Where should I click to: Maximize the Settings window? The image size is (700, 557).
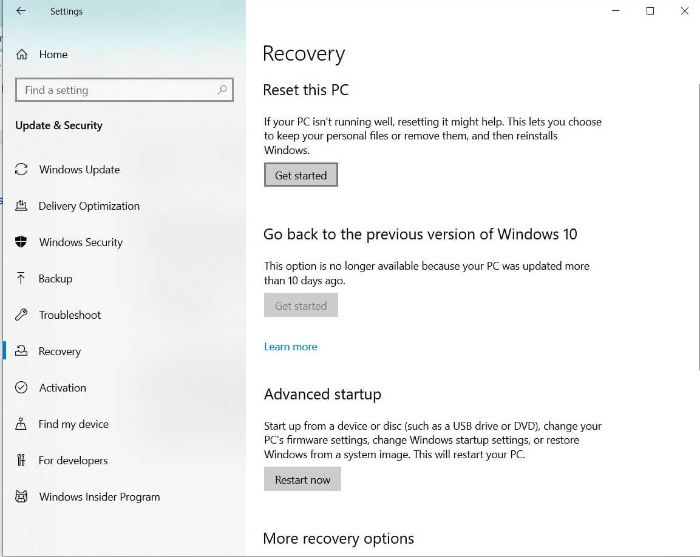point(650,11)
